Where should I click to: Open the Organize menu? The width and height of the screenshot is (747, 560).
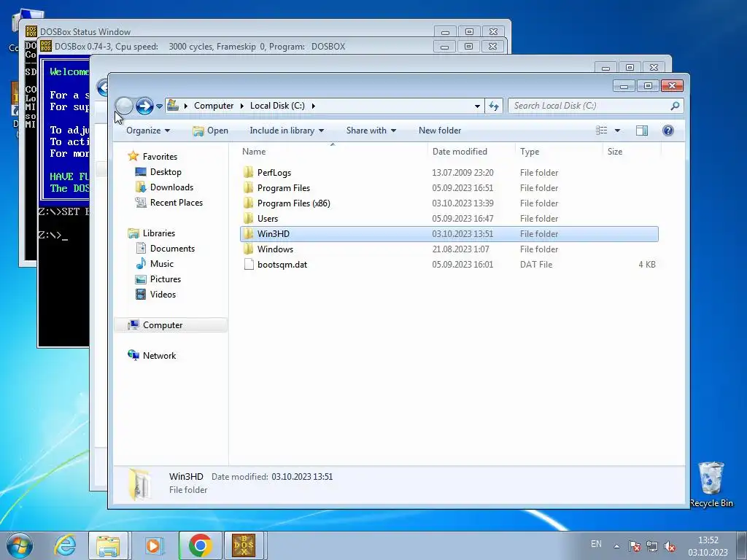147,131
